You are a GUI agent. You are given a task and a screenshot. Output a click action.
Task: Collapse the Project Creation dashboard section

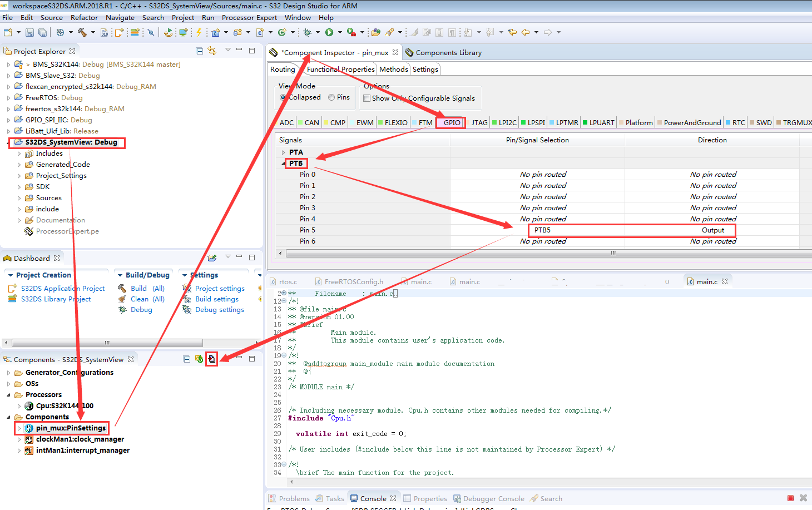click(x=10, y=275)
